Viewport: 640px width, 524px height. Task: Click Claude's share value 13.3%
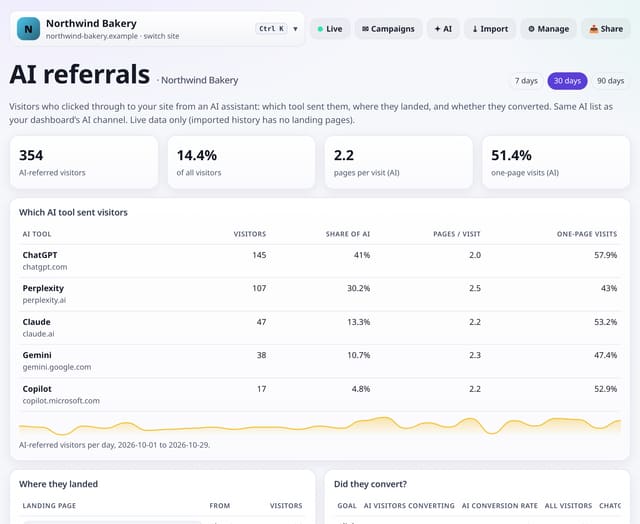(x=359, y=322)
